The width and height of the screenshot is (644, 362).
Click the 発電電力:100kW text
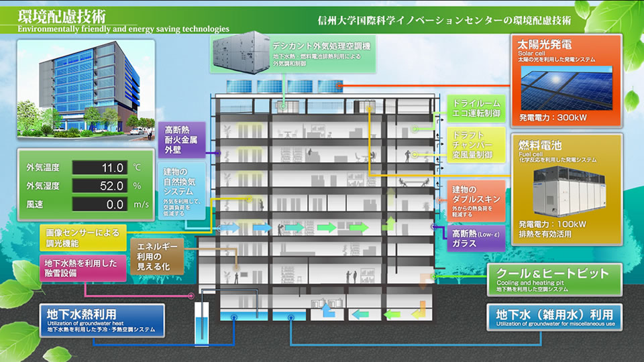(x=552, y=224)
